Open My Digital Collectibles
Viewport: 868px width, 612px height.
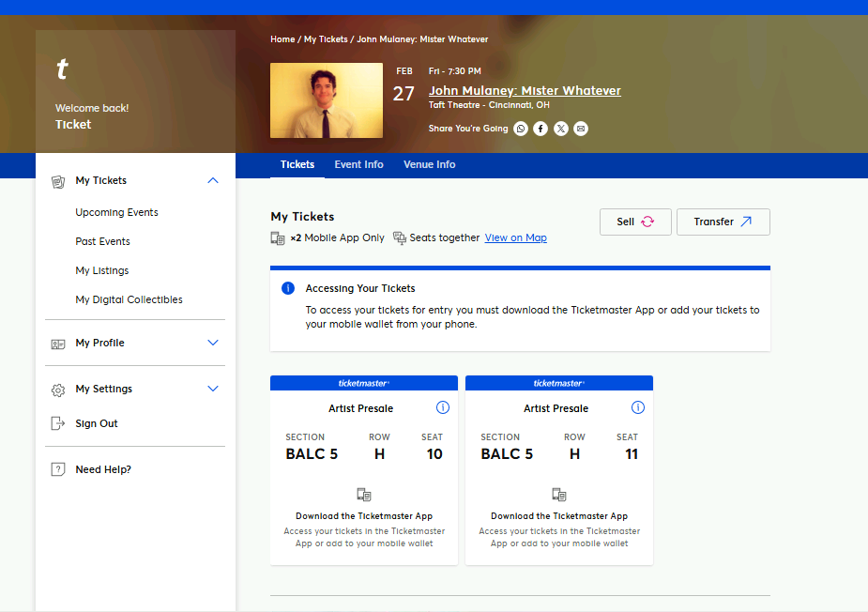129,299
